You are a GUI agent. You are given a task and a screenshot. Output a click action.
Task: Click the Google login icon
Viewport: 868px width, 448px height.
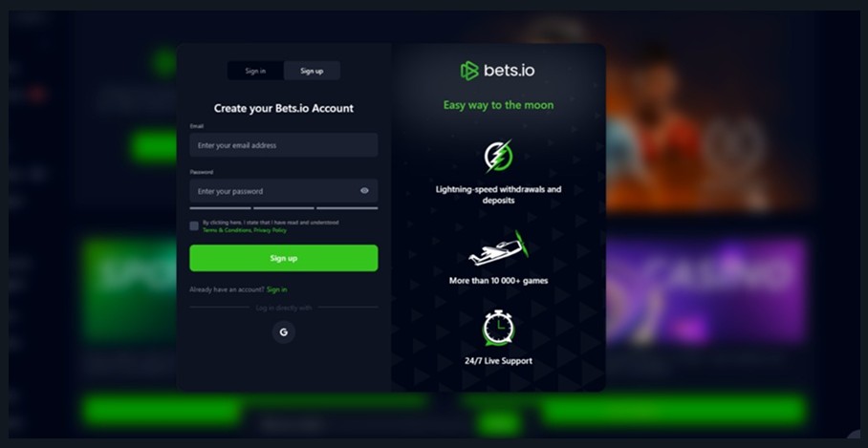point(283,331)
